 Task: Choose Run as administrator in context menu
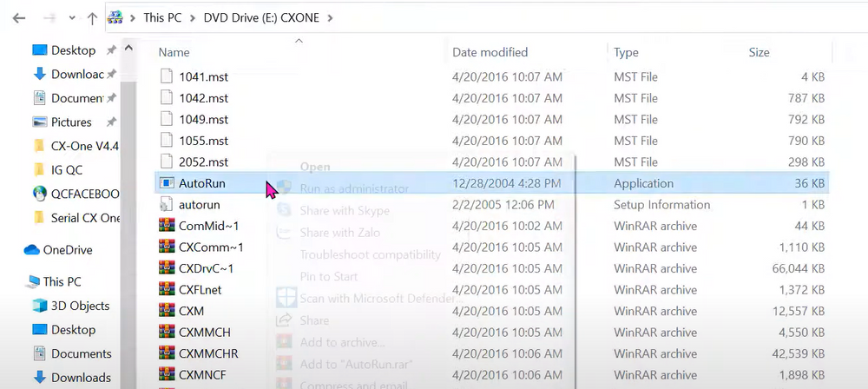click(x=354, y=189)
